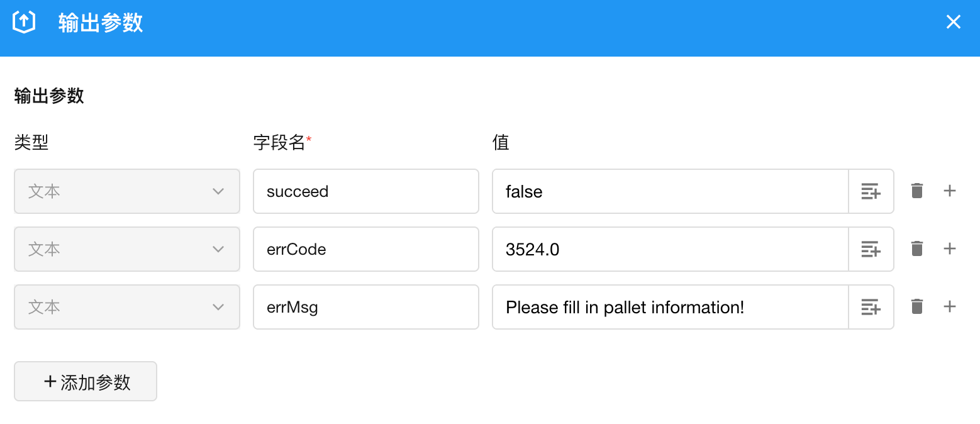Add a row after the errCode parameter

coord(950,249)
